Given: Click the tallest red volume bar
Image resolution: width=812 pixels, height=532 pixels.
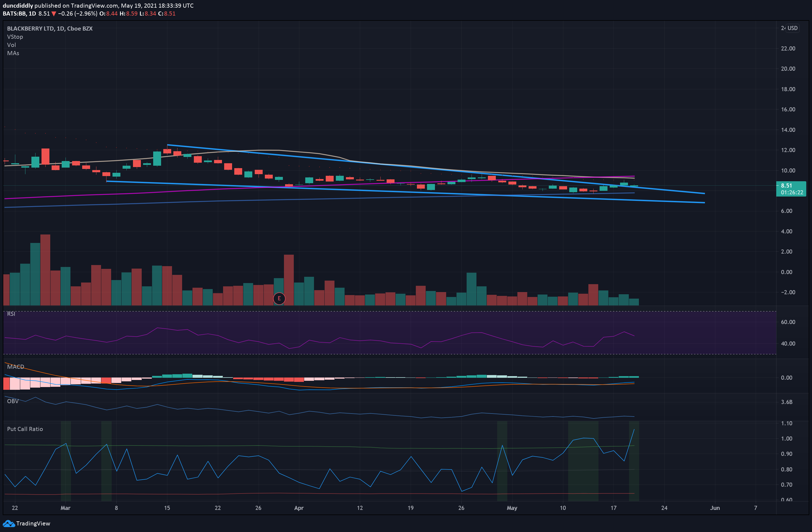Looking at the screenshot, I should click(45, 270).
